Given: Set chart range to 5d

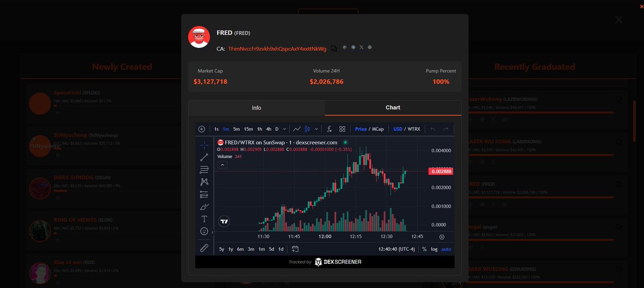Looking at the screenshot, I should (x=272, y=249).
